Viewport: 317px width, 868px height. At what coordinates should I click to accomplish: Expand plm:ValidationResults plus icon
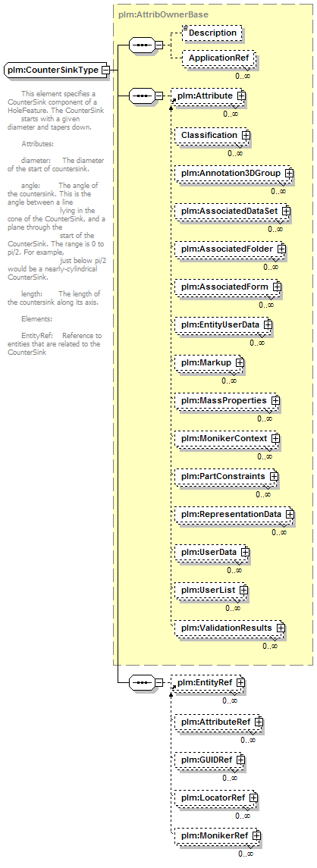coord(281,628)
